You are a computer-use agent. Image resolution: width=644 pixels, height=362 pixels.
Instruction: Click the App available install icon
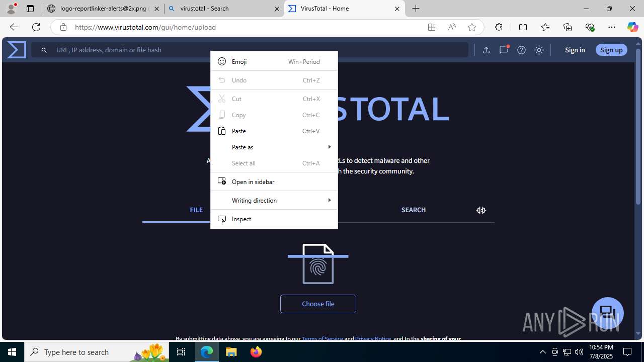(x=432, y=27)
